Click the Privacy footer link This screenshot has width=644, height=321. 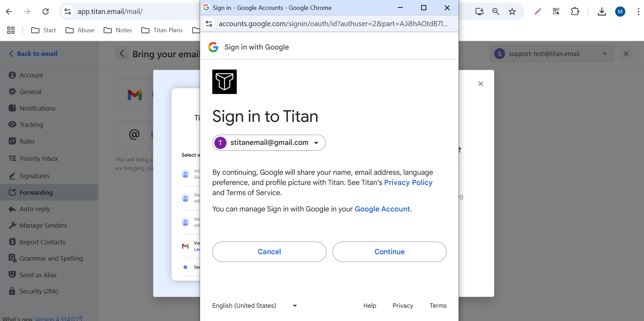click(403, 306)
